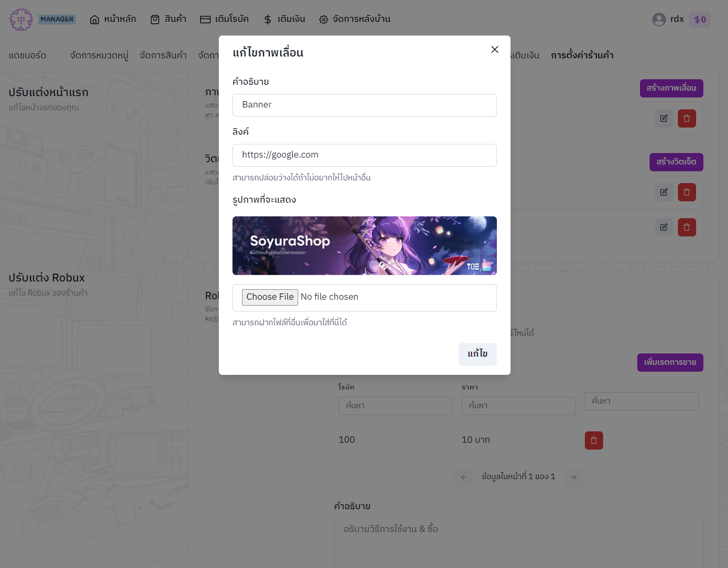The height and width of the screenshot is (568, 728).
Task: Open the จัดการหลังบ้าน backend menu
Action: tap(355, 19)
